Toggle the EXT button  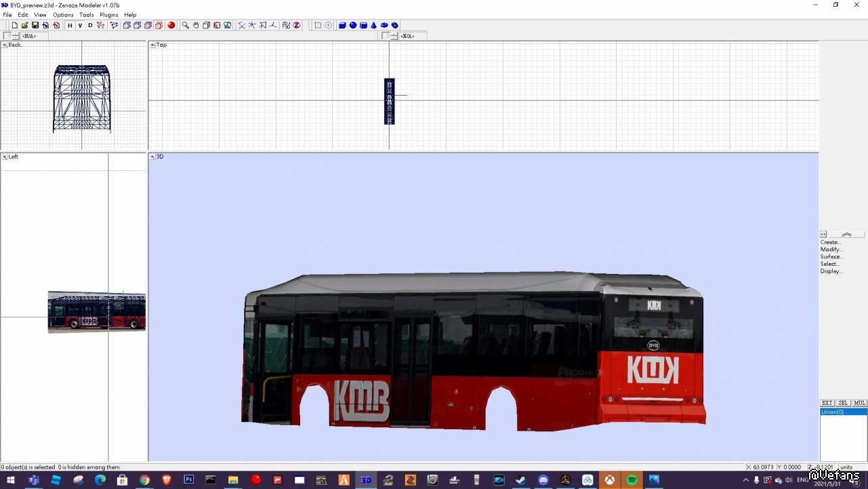[827, 403]
